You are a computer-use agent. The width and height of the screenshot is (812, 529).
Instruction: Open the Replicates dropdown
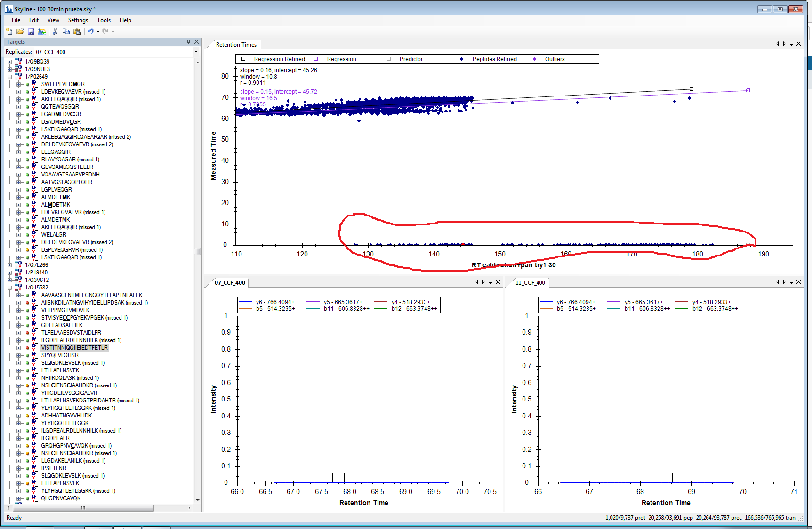pos(196,52)
